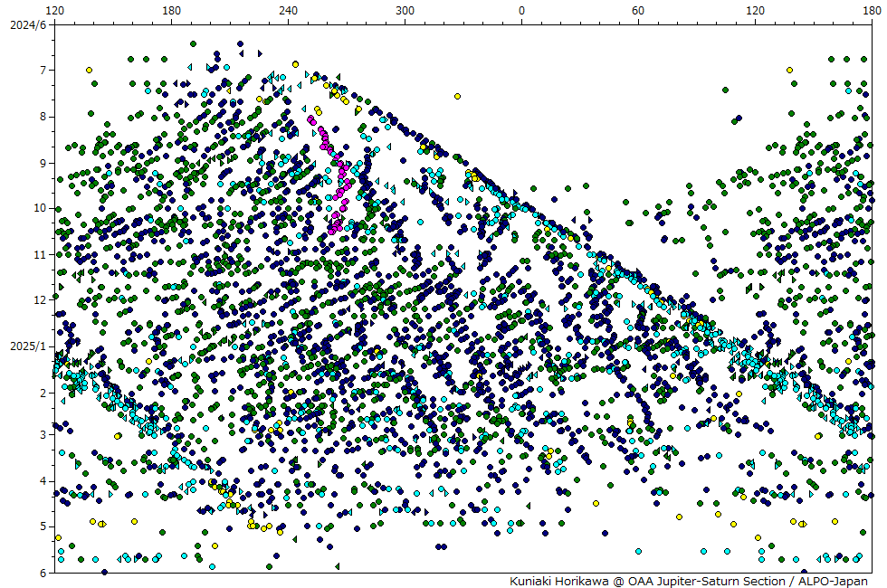
Task: Select the 300 longitude axis label
Action: [x=405, y=10]
